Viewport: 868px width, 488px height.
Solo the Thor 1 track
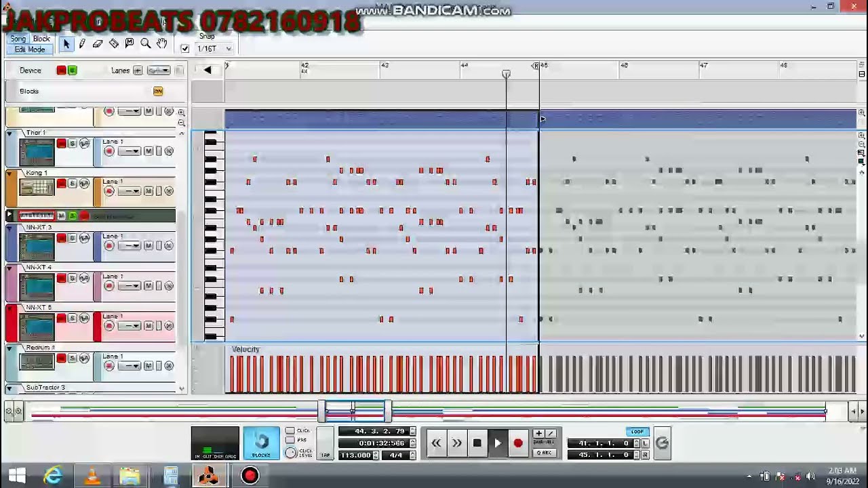(x=73, y=144)
